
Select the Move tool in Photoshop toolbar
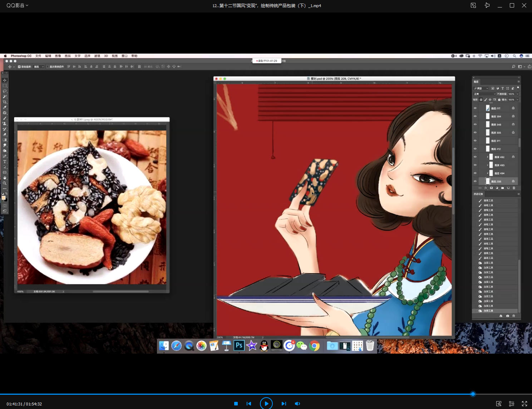5,80
